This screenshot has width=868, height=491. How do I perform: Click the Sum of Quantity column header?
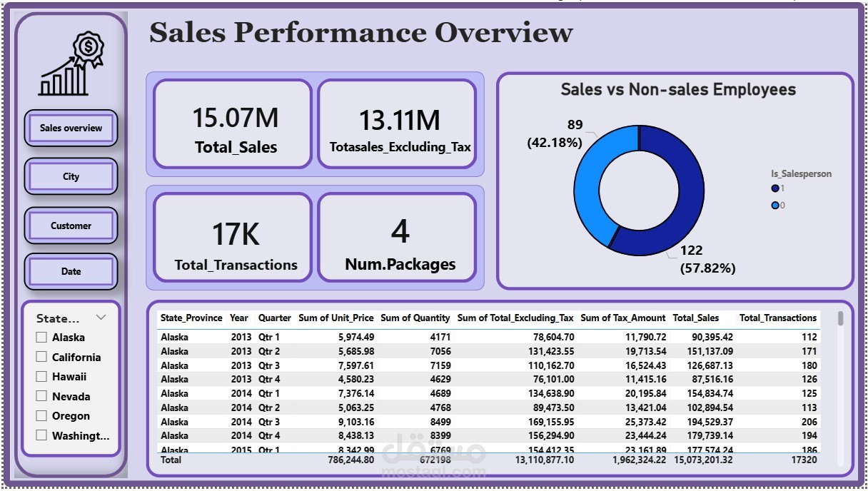pyautogui.click(x=415, y=318)
